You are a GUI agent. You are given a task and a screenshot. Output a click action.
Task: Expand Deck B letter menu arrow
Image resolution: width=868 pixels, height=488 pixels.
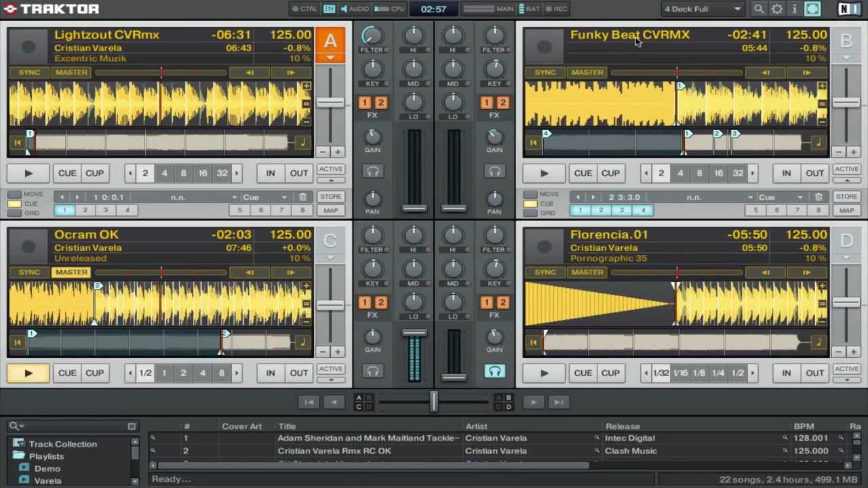(846, 58)
